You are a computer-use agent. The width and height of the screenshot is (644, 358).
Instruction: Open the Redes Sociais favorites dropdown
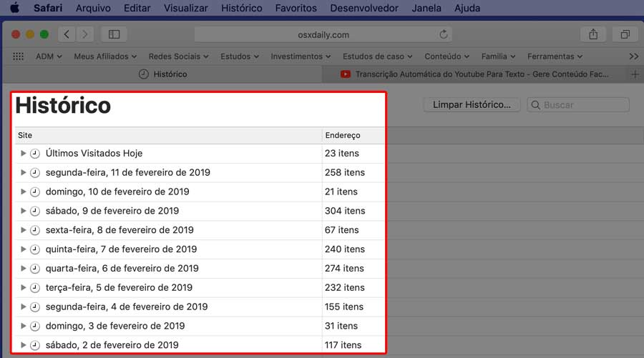tap(178, 56)
